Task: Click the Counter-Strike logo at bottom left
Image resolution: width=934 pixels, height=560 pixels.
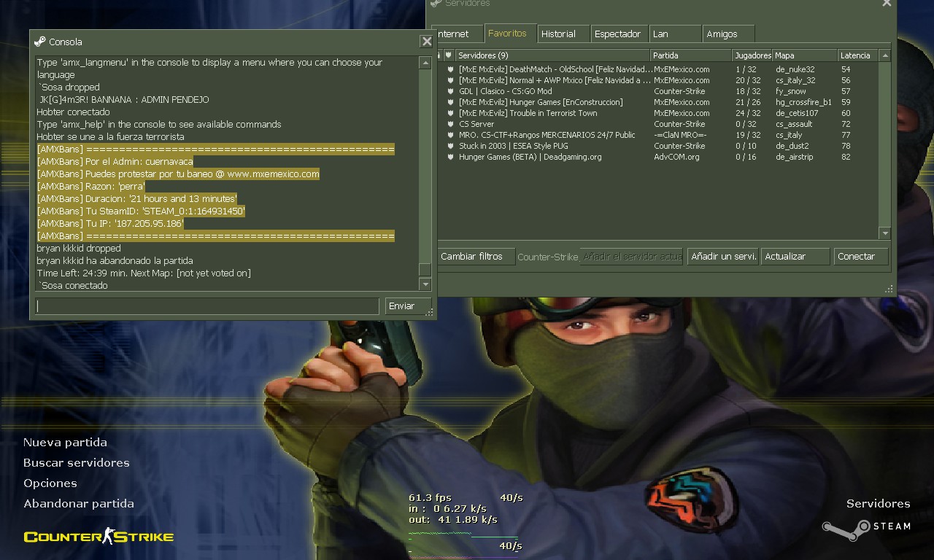Action: pyautogui.click(x=99, y=537)
